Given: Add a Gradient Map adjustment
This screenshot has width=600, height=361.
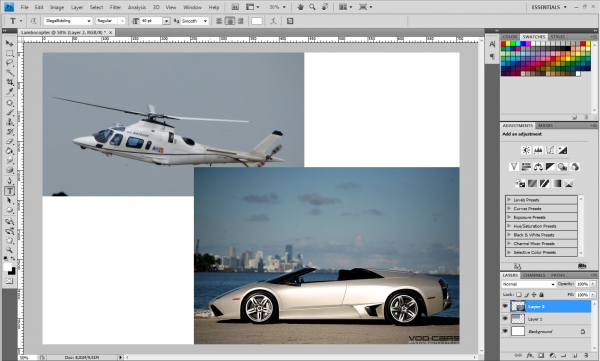Looking at the screenshot, I should (556, 183).
